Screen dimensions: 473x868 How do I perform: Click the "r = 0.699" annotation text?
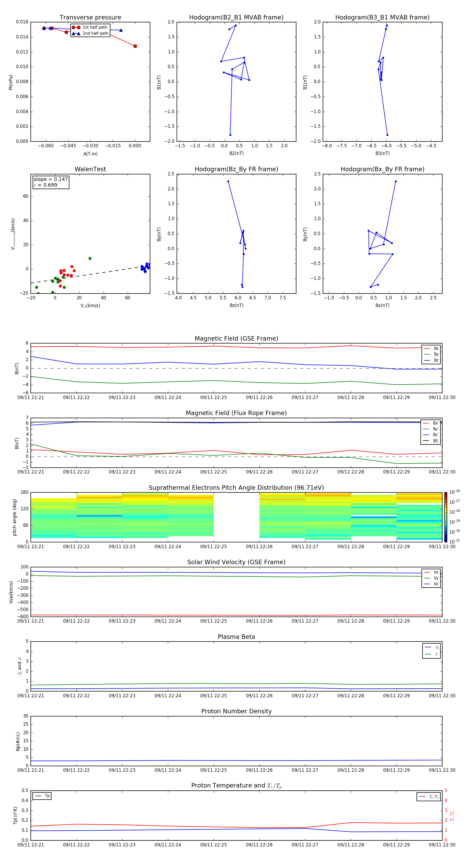(45, 185)
